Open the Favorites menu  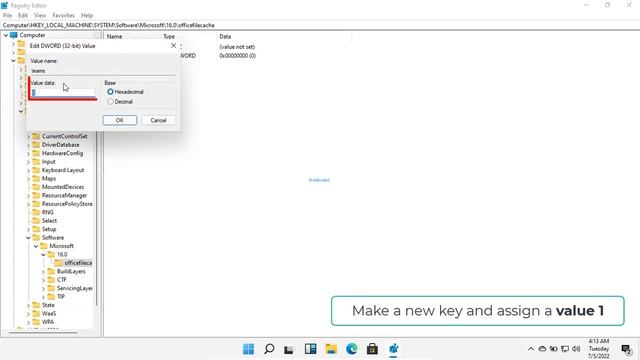tap(63, 15)
